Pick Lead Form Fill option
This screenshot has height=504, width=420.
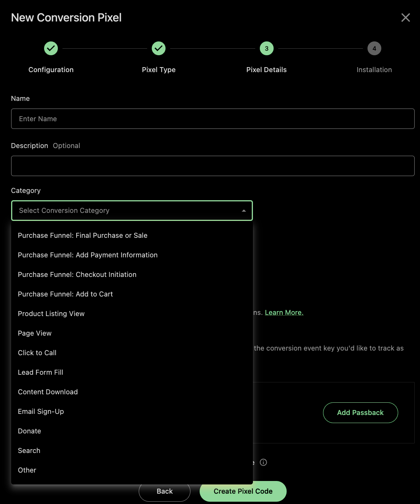tap(132, 372)
